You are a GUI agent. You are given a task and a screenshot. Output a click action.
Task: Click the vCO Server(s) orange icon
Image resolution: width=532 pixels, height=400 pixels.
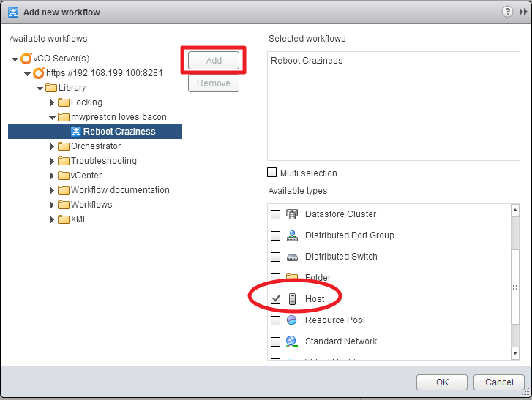26,59
